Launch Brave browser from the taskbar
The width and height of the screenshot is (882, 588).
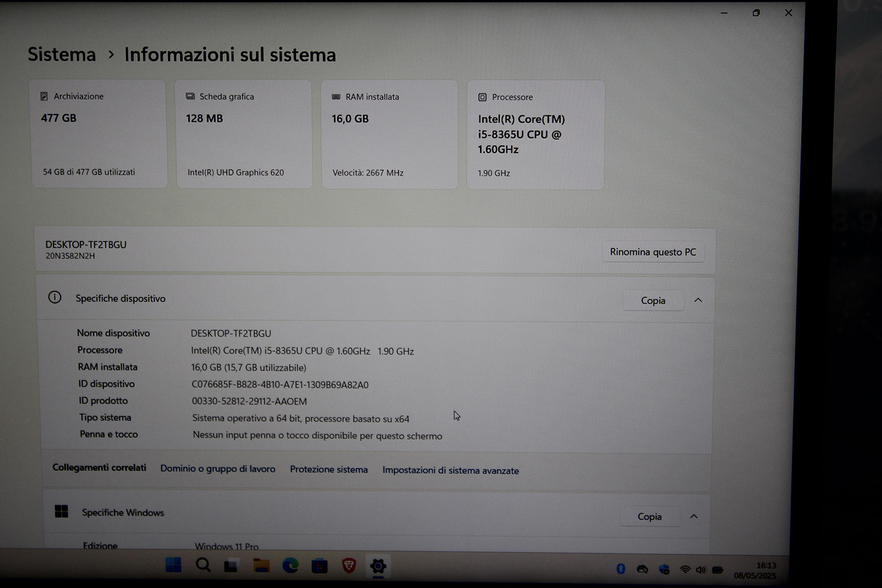[349, 565]
